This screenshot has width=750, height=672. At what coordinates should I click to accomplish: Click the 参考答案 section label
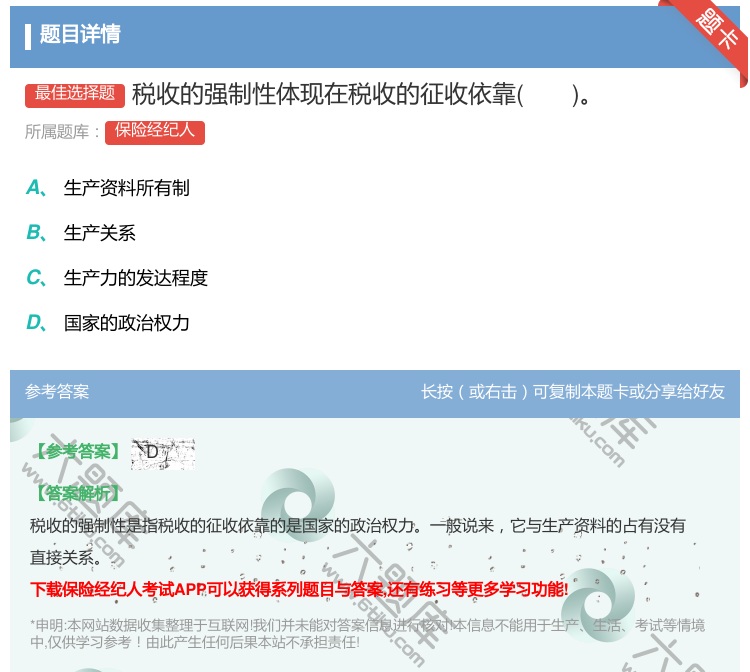57,392
